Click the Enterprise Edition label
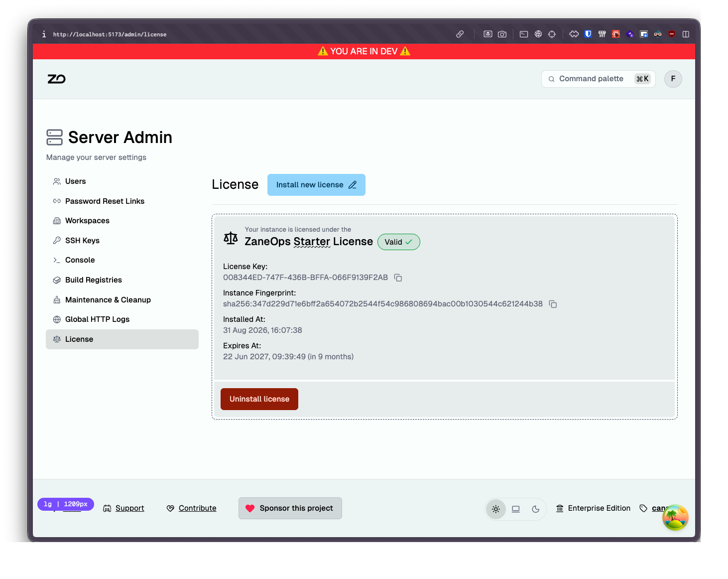This screenshot has height=579, width=728. pos(599,508)
